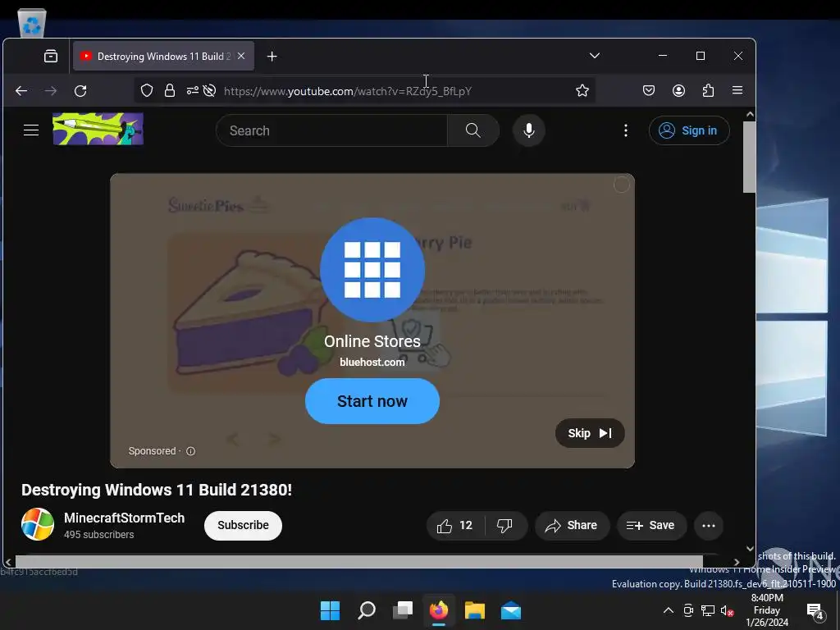Click the 'Online Stores' ad heading
The width and height of the screenshot is (840, 630).
tap(372, 341)
